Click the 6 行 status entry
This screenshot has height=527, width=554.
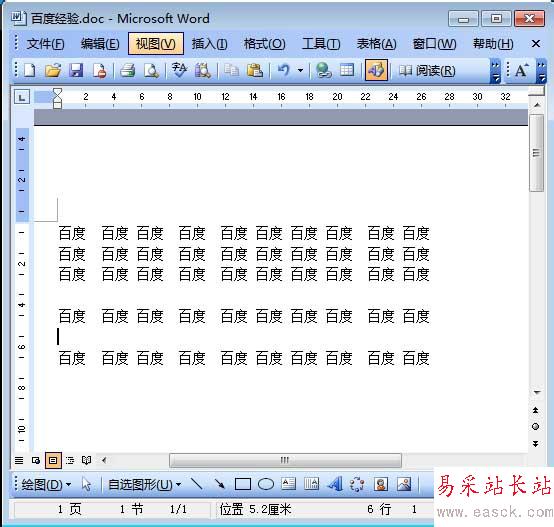click(x=379, y=509)
